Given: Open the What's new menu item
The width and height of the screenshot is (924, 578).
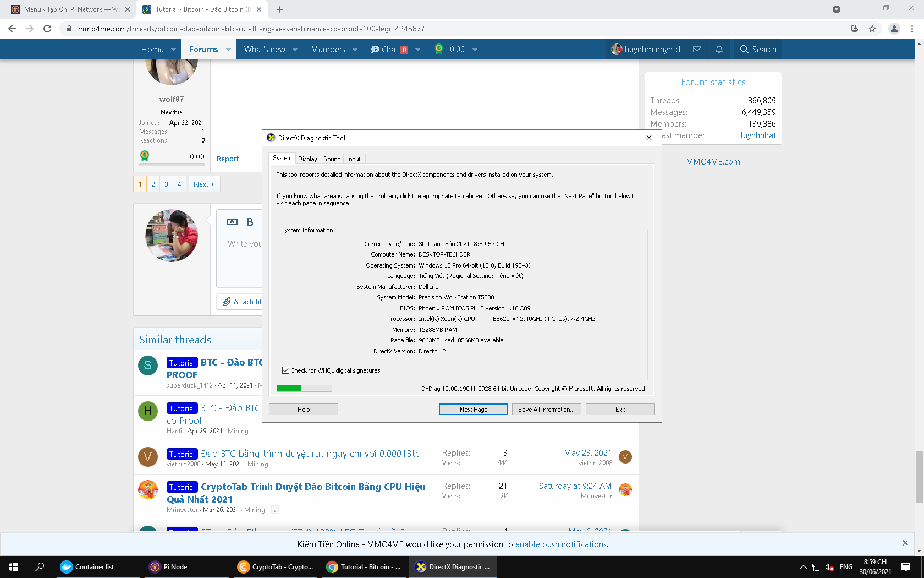Looking at the screenshot, I should click(265, 49).
